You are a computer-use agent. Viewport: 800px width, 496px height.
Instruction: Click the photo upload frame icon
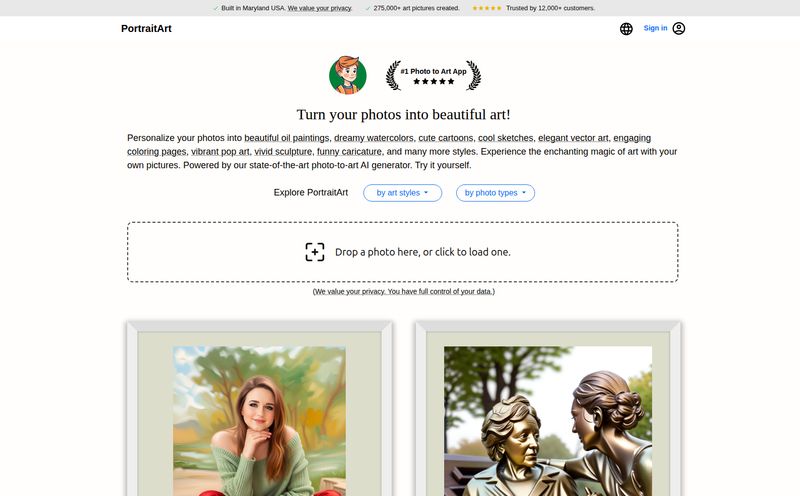click(315, 252)
